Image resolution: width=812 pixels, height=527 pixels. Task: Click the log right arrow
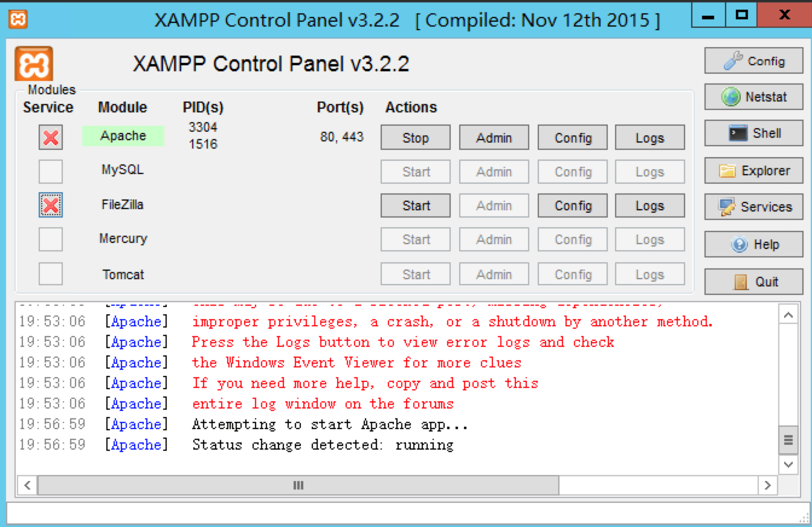coord(767,485)
